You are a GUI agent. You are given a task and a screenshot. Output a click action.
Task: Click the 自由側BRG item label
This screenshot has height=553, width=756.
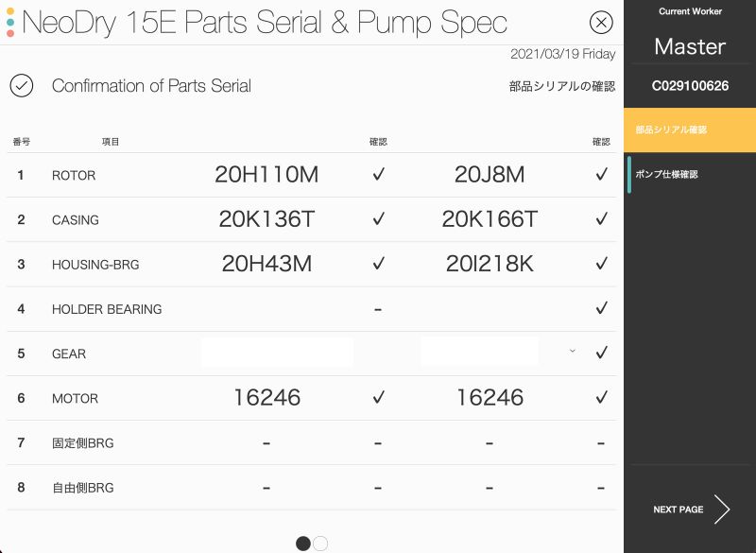[83, 488]
